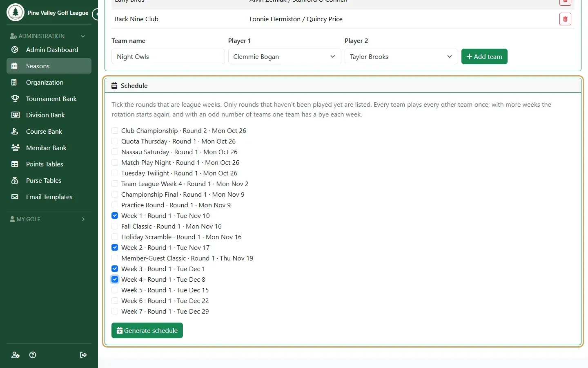This screenshot has width=588, height=368.
Task: Click the Purse Tables money bag icon
Action: tap(15, 180)
